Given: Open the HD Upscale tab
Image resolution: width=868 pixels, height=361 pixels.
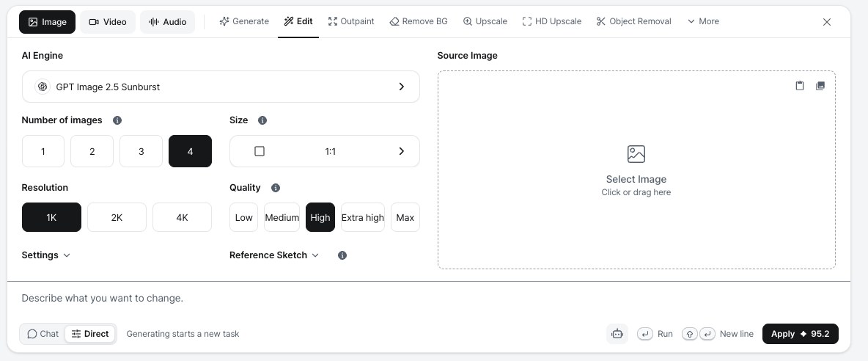Looking at the screenshot, I should click(x=552, y=21).
